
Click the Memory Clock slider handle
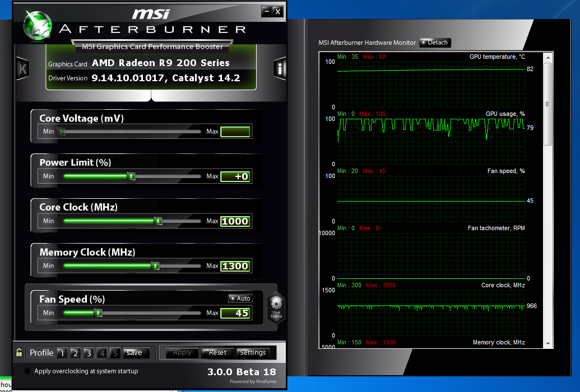(x=156, y=266)
